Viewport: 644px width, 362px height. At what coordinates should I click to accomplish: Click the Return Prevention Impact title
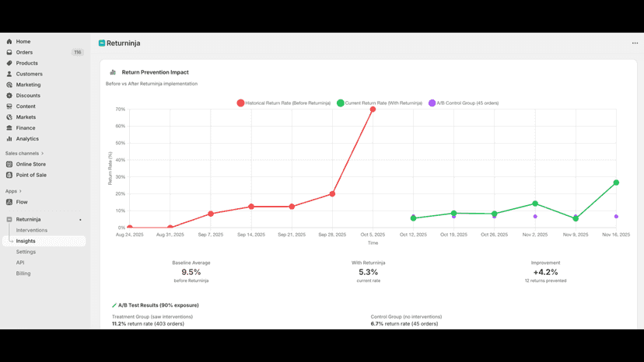coord(156,72)
